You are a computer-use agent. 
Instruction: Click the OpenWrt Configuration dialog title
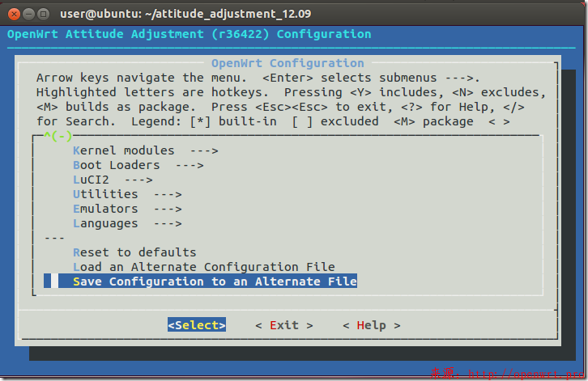click(288, 63)
